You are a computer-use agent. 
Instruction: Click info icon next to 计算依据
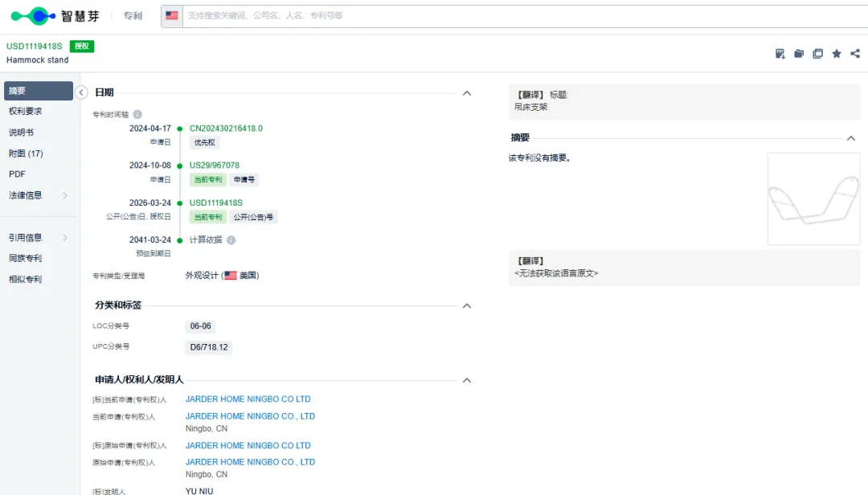click(x=231, y=240)
